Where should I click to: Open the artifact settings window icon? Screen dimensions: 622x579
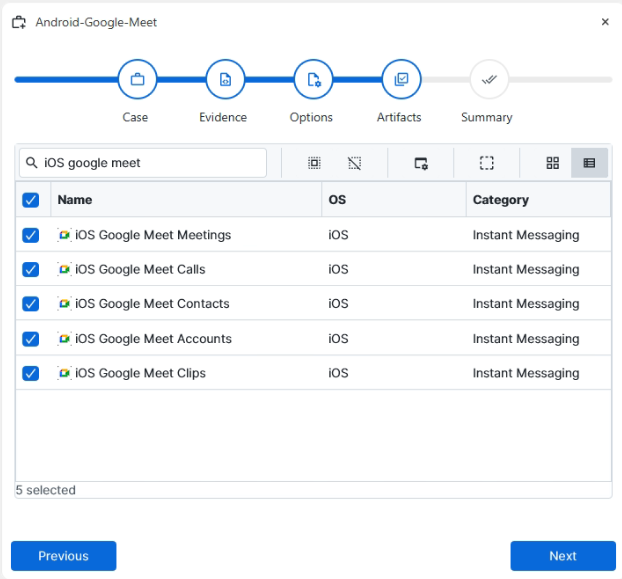coord(421,163)
